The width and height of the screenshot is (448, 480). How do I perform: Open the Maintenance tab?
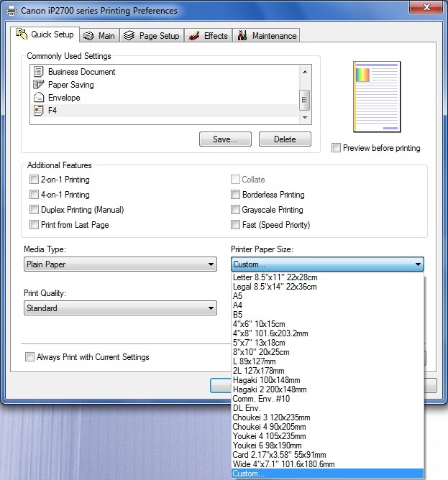[266, 36]
